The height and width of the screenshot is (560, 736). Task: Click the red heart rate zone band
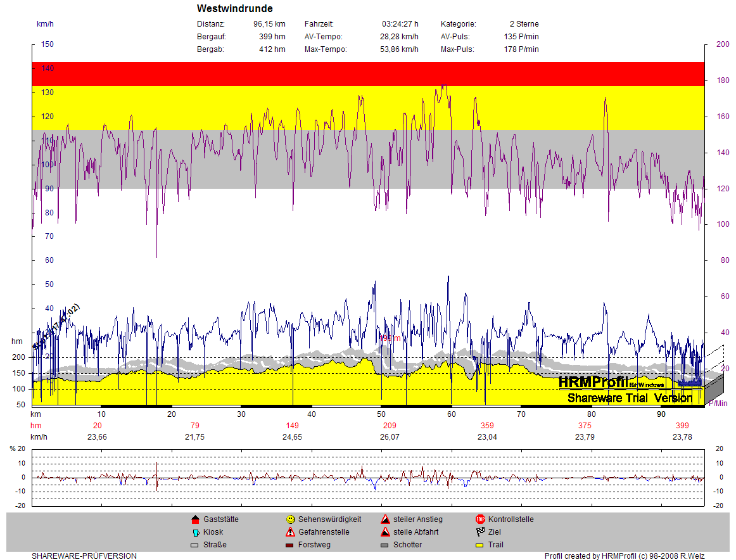pos(369,73)
